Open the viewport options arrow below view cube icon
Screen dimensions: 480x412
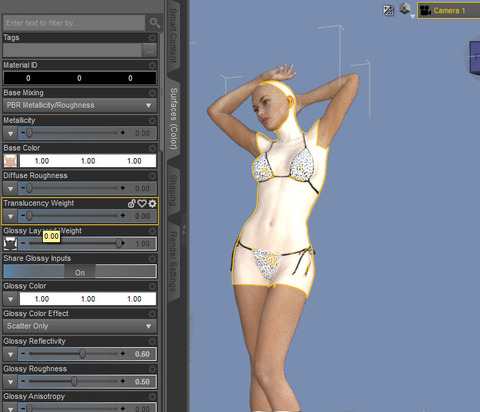coord(413,16)
